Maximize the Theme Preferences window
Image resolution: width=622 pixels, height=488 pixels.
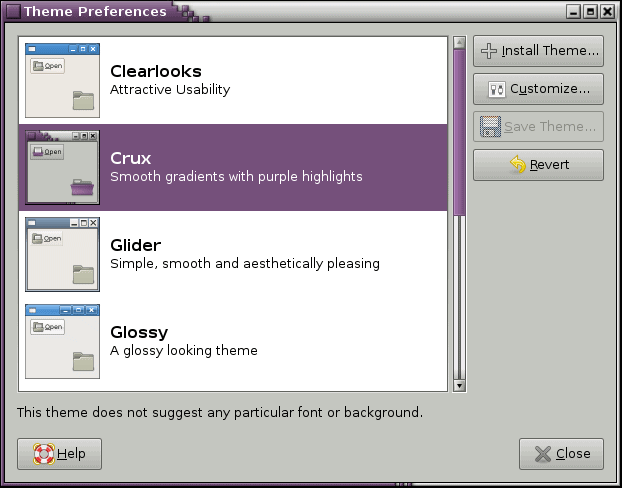591,11
